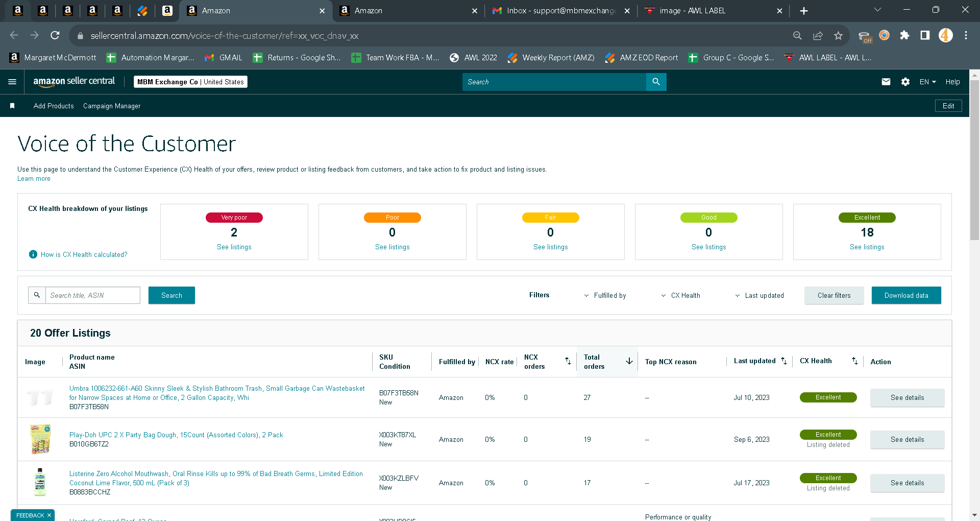Click the Search title, ASIN input field
980x521 pixels.
coord(93,295)
